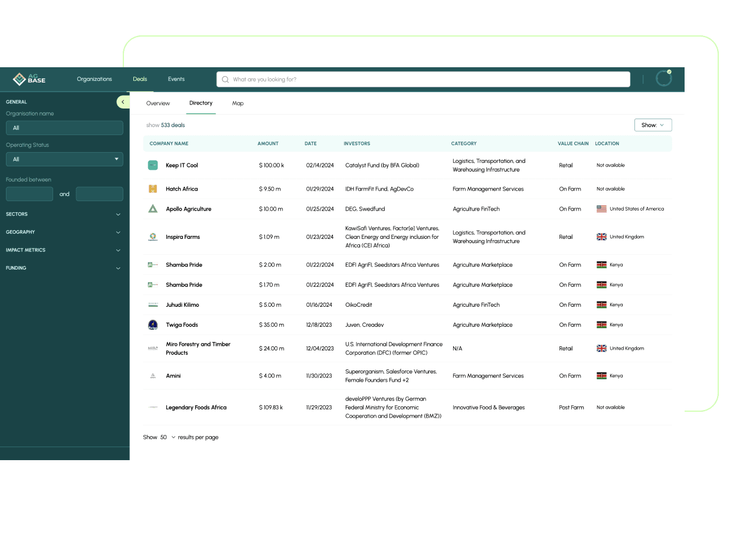This screenshot has height=551, width=756.
Task: Click the Catalyst Fund (by BFA Global) investor
Action: point(382,165)
